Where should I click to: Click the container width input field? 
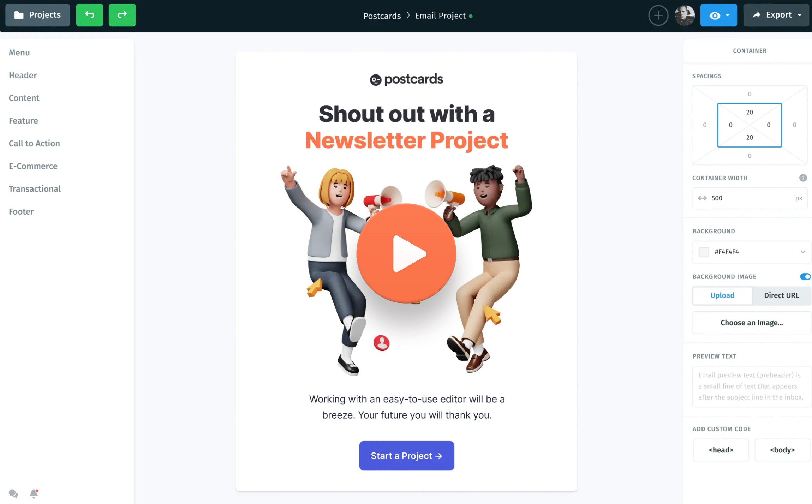[750, 198]
